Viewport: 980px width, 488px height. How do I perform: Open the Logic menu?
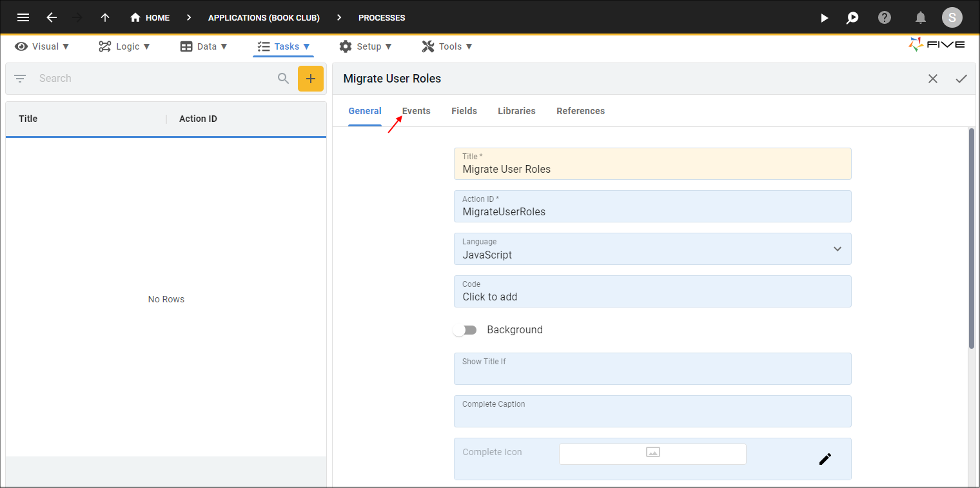tap(124, 46)
